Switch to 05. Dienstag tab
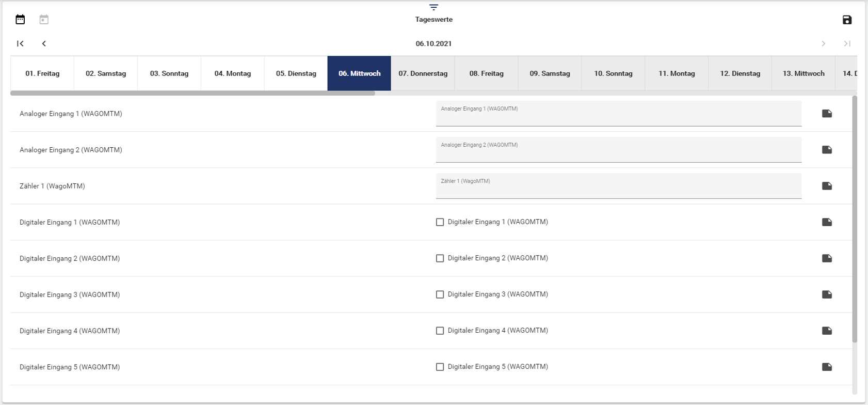Image resolution: width=868 pixels, height=405 pixels. (x=296, y=73)
